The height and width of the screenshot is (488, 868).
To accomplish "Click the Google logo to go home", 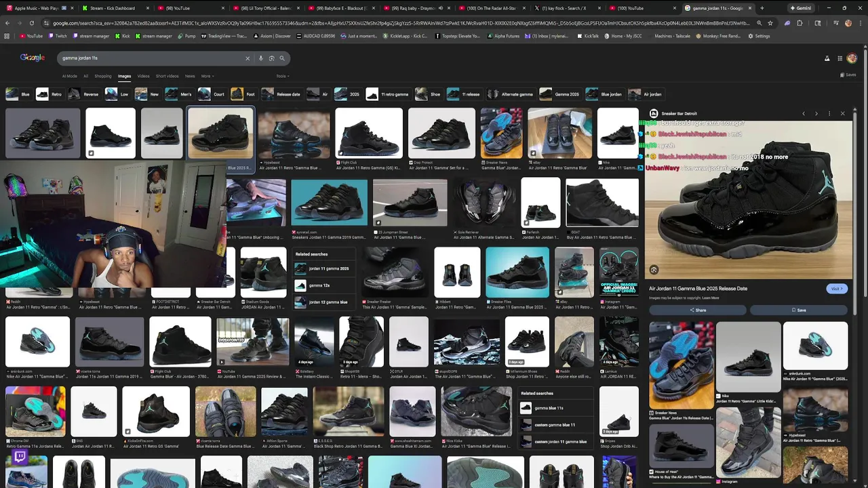I will pyautogui.click(x=32, y=58).
